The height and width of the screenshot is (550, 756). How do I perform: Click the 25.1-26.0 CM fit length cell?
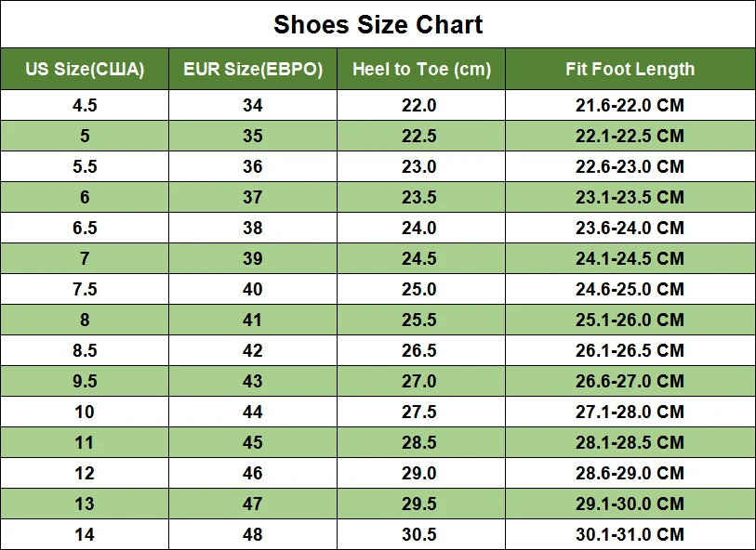tap(630, 320)
